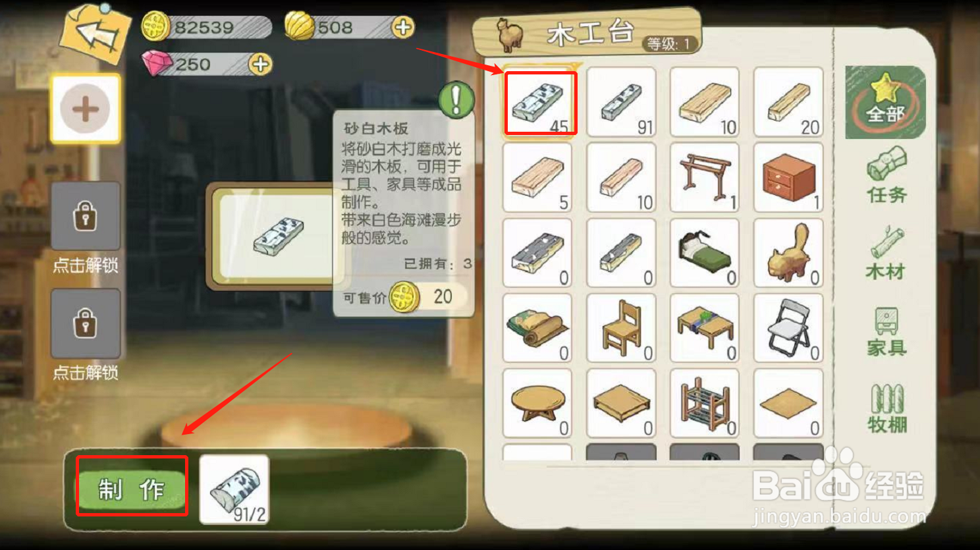Open the 牧棚 category tab
The width and height of the screenshot is (980, 550).
[886, 408]
